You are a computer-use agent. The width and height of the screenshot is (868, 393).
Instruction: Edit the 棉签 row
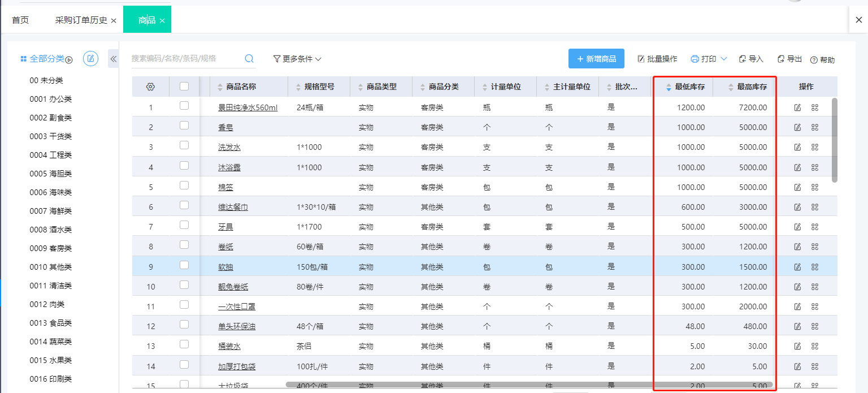coord(797,187)
